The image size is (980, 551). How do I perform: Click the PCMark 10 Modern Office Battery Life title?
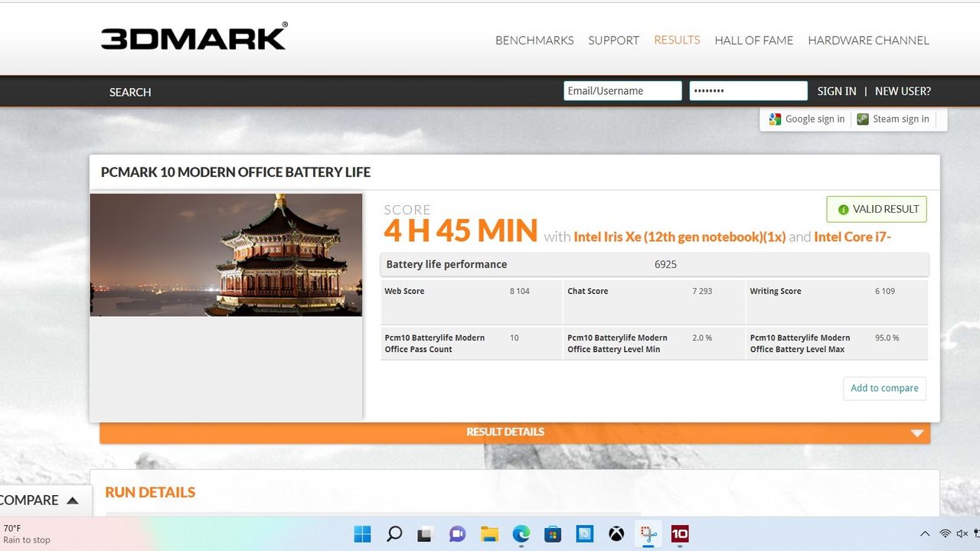point(236,173)
